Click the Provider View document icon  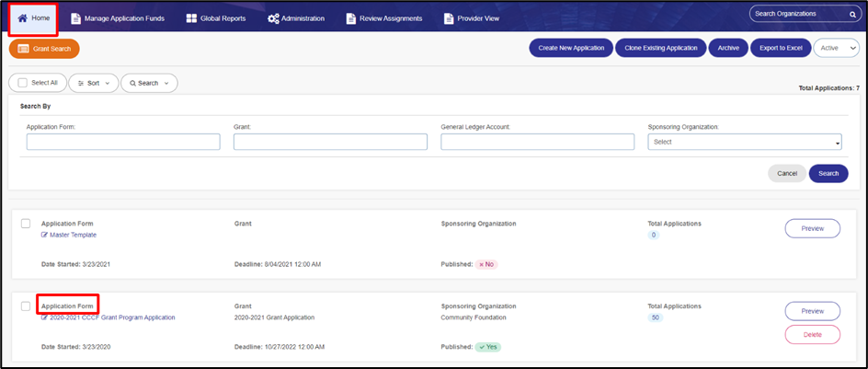tap(449, 18)
